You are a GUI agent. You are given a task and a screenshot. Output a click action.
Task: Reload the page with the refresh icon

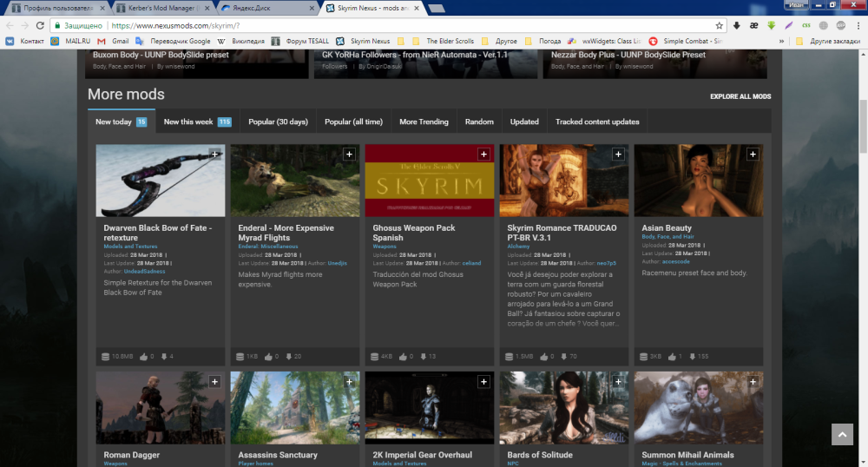[x=40, y=25]
